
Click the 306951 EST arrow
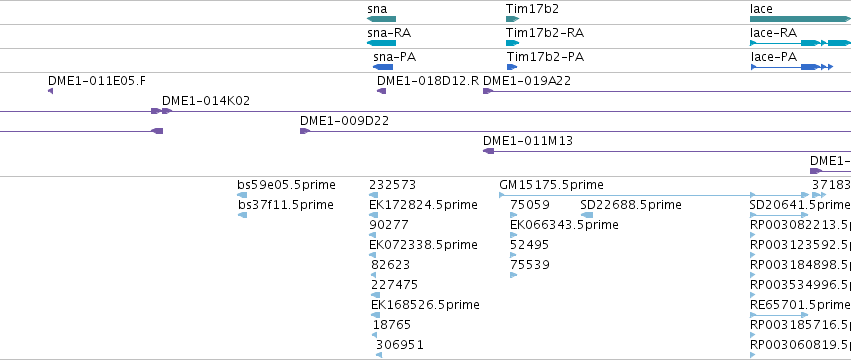point(379,355)
